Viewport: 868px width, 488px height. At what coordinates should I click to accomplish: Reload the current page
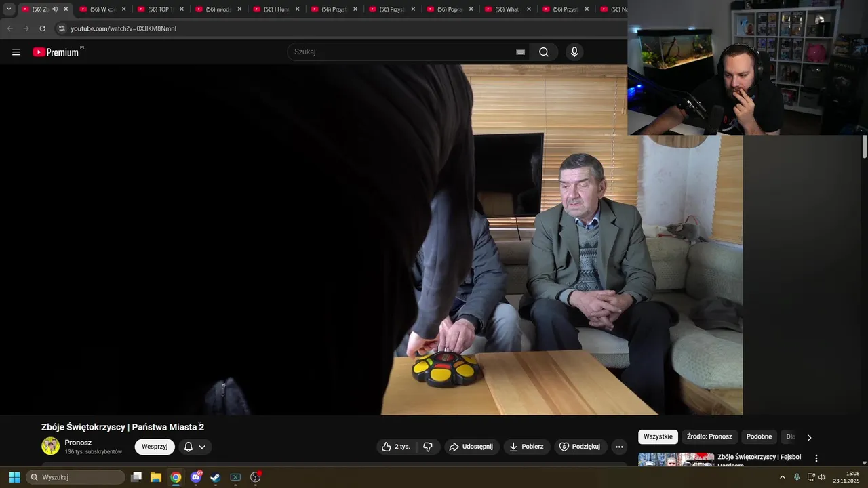point(42,28)
